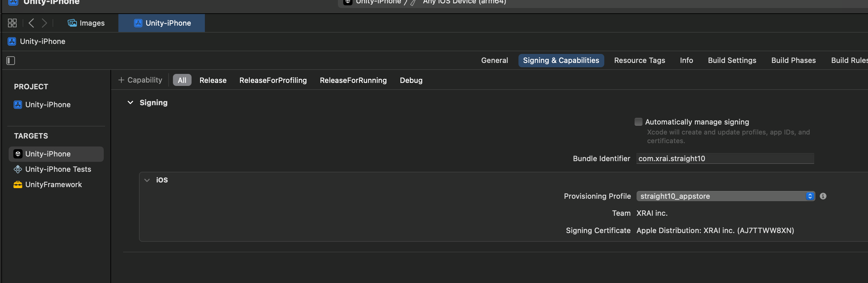
Task: Open the Provisioning Profile dropdown
Action: tap(725, 196)
